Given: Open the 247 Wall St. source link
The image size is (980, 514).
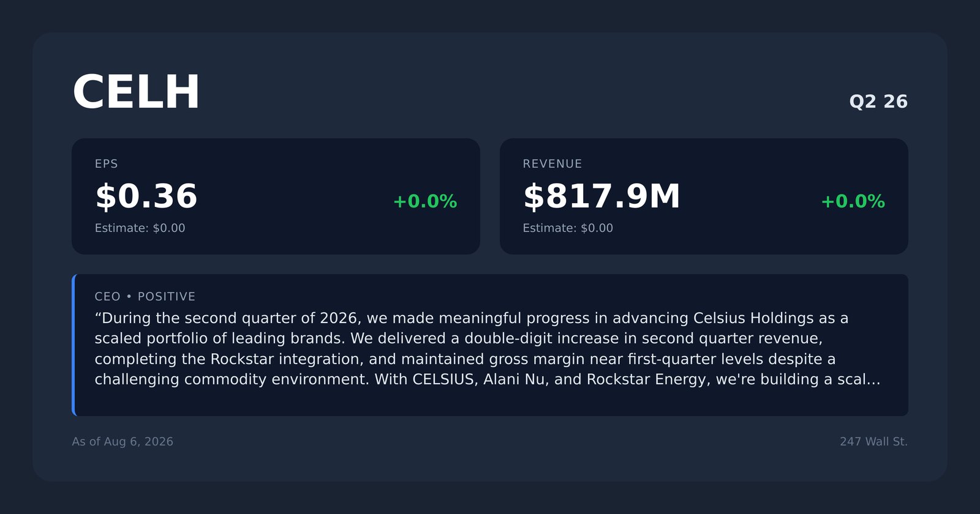Looking at the screenshot, I should pos(873,442).
